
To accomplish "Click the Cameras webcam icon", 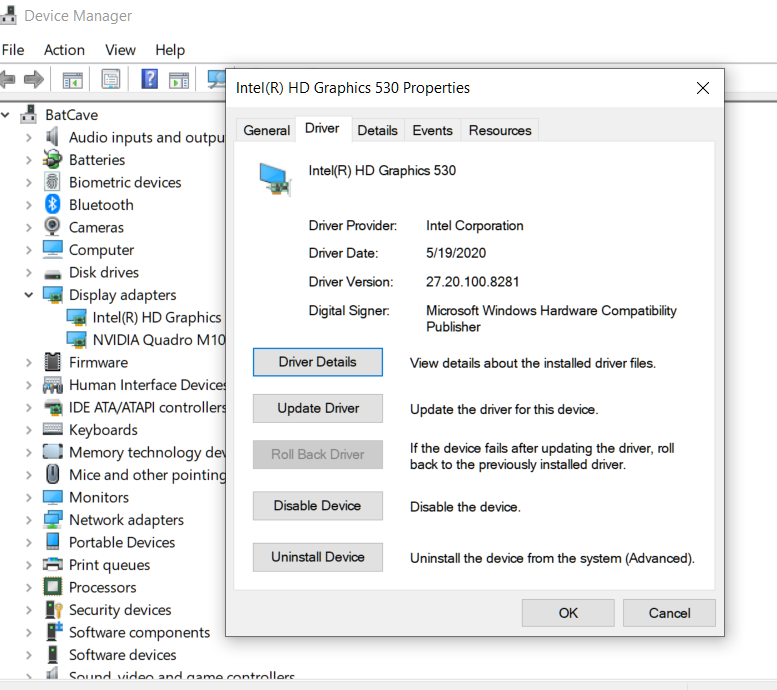I will (52, 227).
